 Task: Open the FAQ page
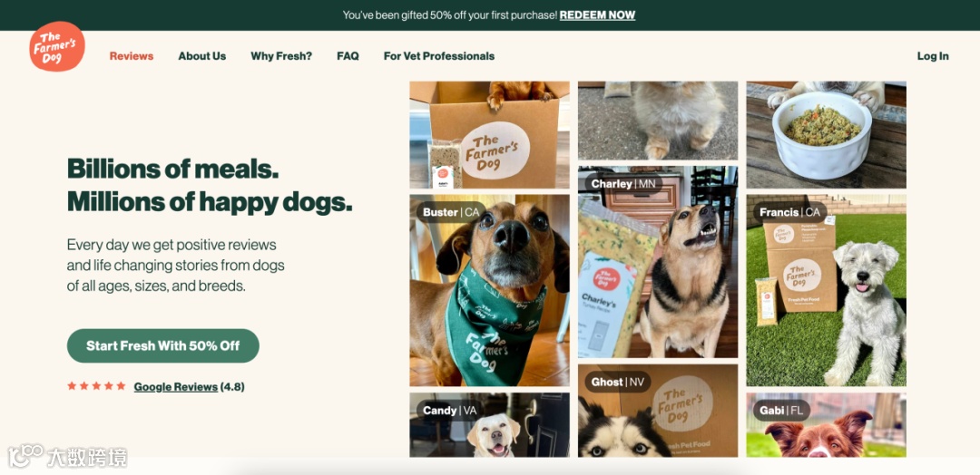348,56
